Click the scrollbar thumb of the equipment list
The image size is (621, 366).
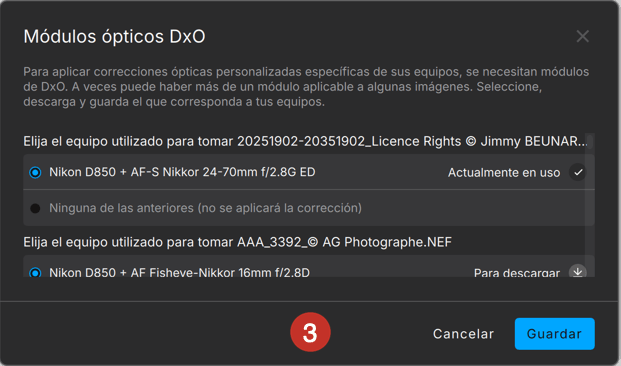[590, 142]
